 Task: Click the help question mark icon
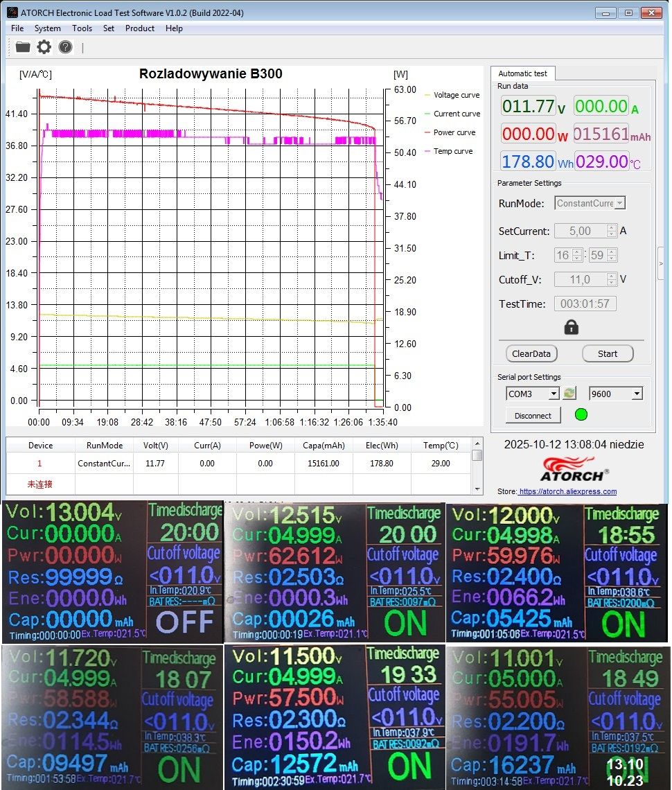[x=66, y=47]
